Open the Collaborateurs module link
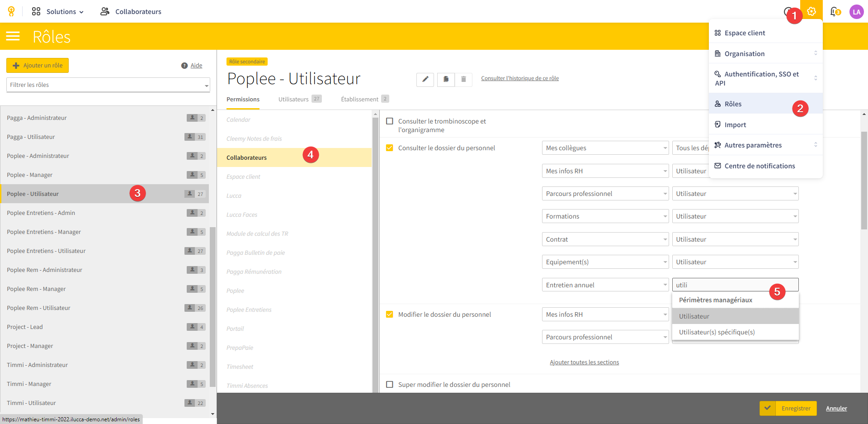This screenshot has height=424, width=868. (131, 11)
